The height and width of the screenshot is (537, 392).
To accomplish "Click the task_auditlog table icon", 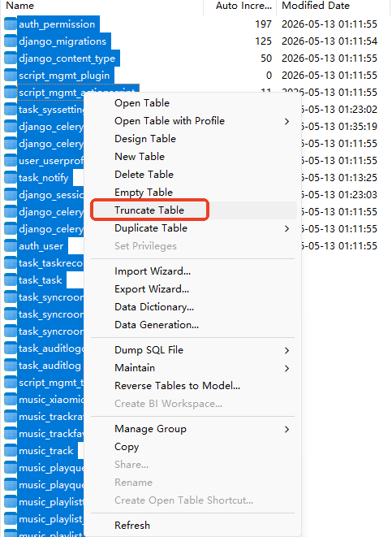I will 11,366.
